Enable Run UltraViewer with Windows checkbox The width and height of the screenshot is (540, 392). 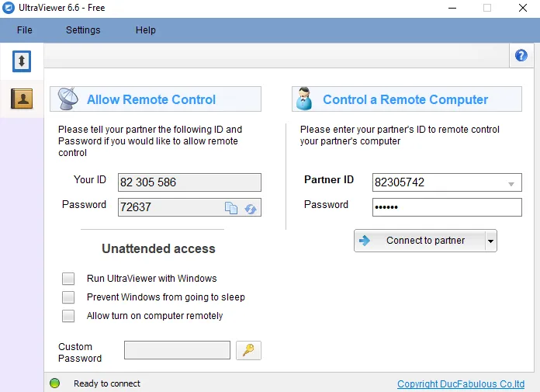tap(69, 279)
